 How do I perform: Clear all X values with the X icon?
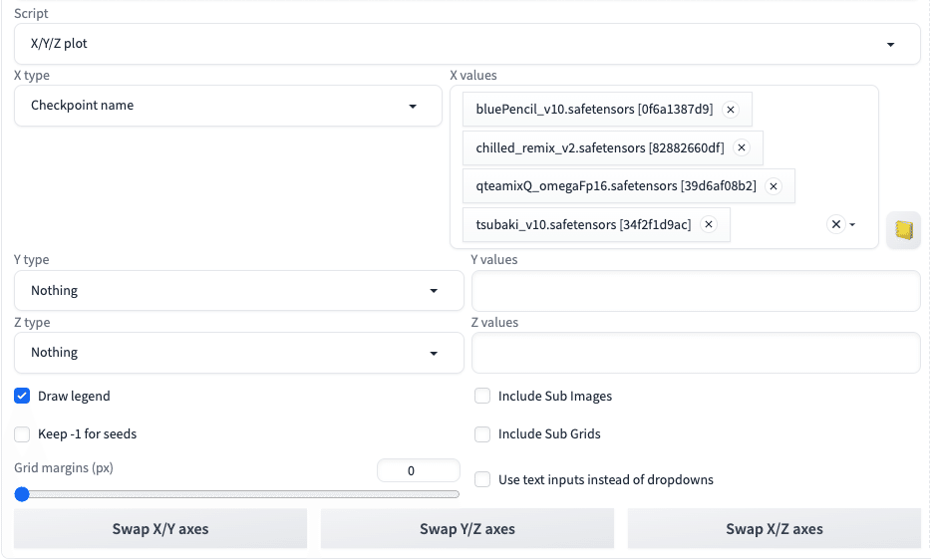[836, 224]
